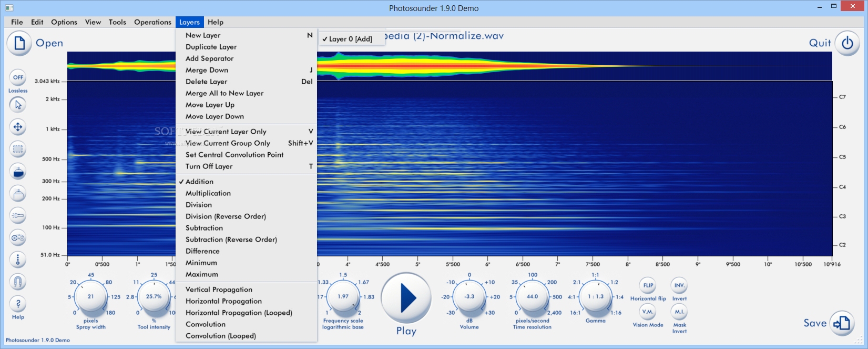Open the View menu
Image resolution: width=868 pixels, height=349 pixels.
(x=93, y=22)
